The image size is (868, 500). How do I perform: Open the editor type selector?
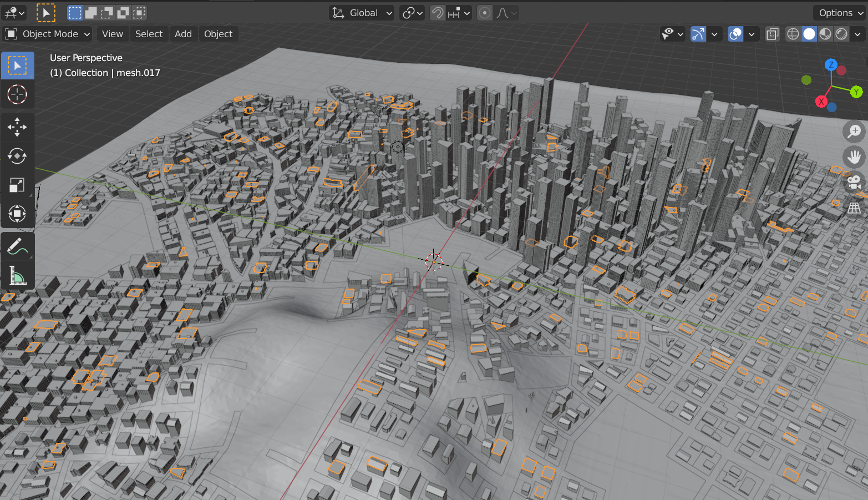pos(14,12)
